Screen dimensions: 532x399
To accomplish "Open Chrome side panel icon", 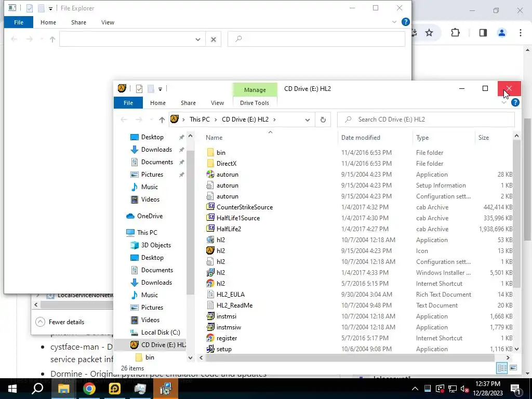I will pyautogui.click(x=483, y=33).
